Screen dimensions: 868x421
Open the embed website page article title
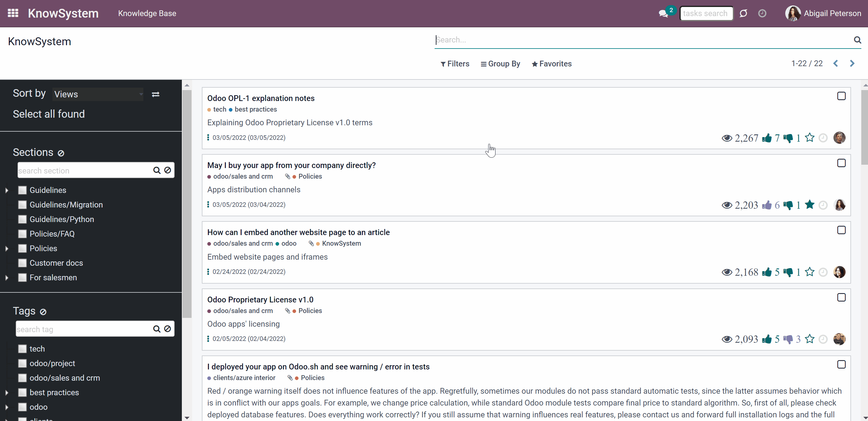click(299, 232)
